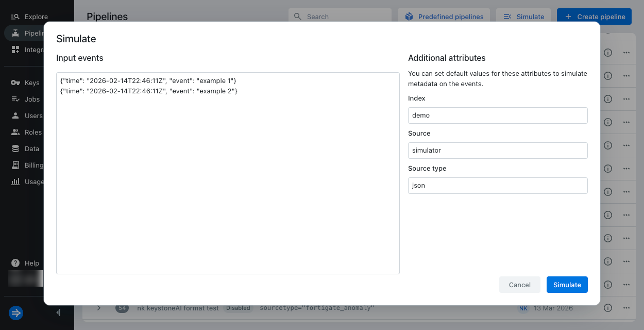This screenshot has height=330, width=644.
Task: Click the Help icon
Action: (15, 263)
